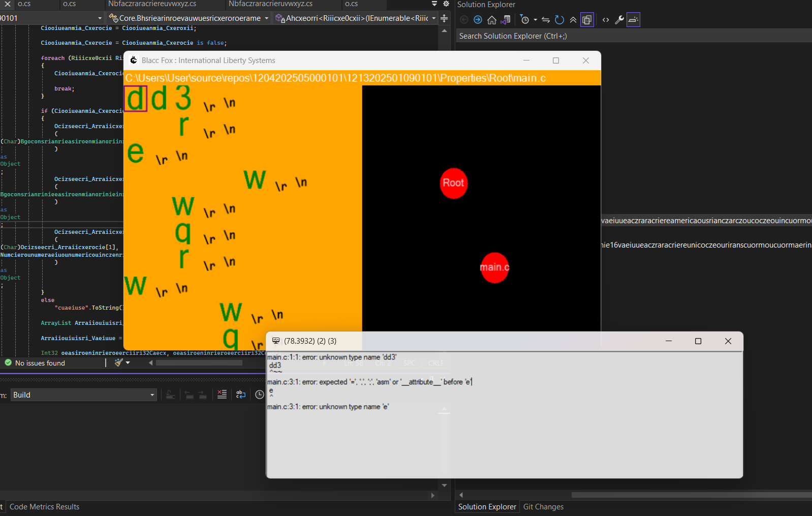Click the Blacc Fox window title text
The image size is (812, 516).
[208, 60]
